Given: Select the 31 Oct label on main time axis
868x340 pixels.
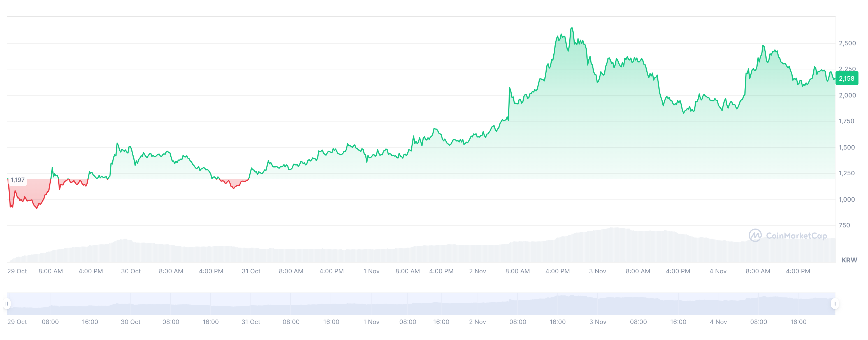Looking at the screenshot, I should point(251,271).
